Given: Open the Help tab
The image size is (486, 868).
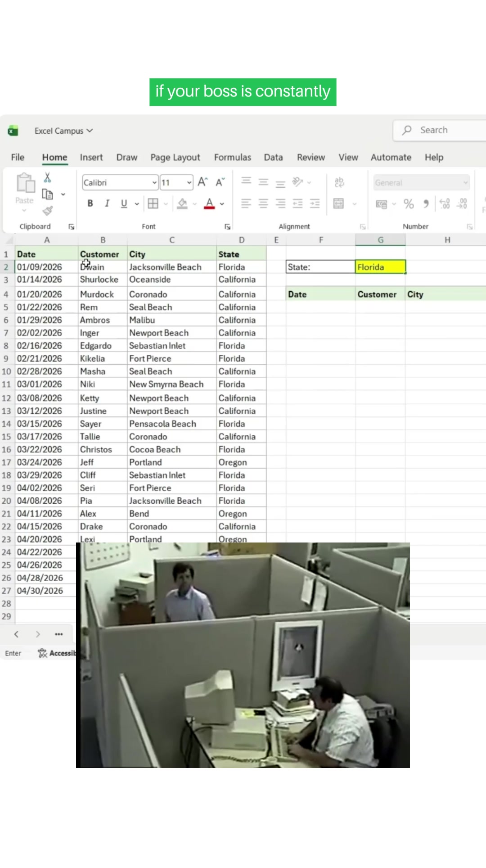Looking at the screenshot, I should (434, 157).
